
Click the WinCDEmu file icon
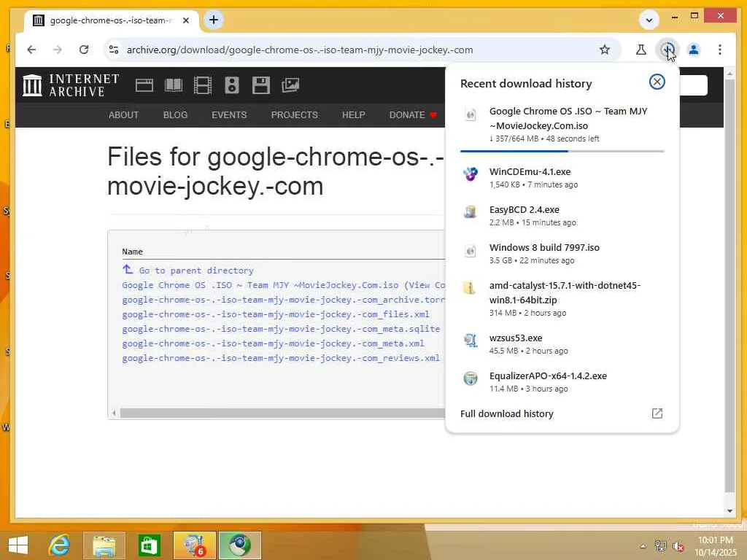(471, 174)
